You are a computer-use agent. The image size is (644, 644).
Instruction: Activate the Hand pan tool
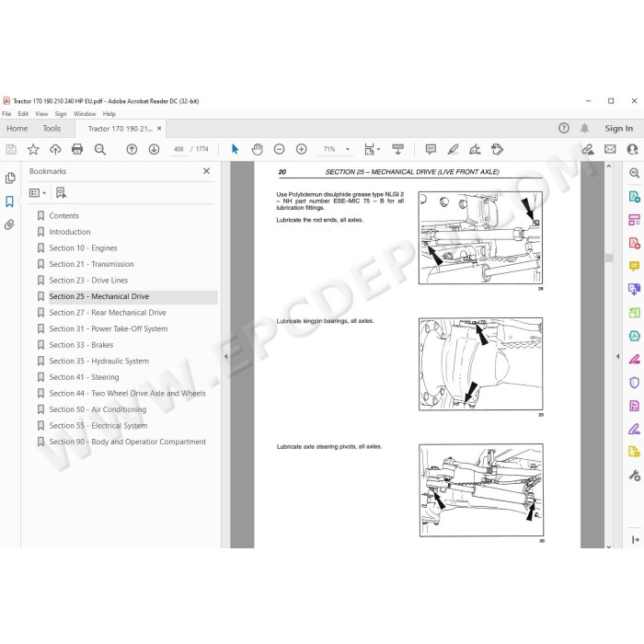(x=257, y=149)
